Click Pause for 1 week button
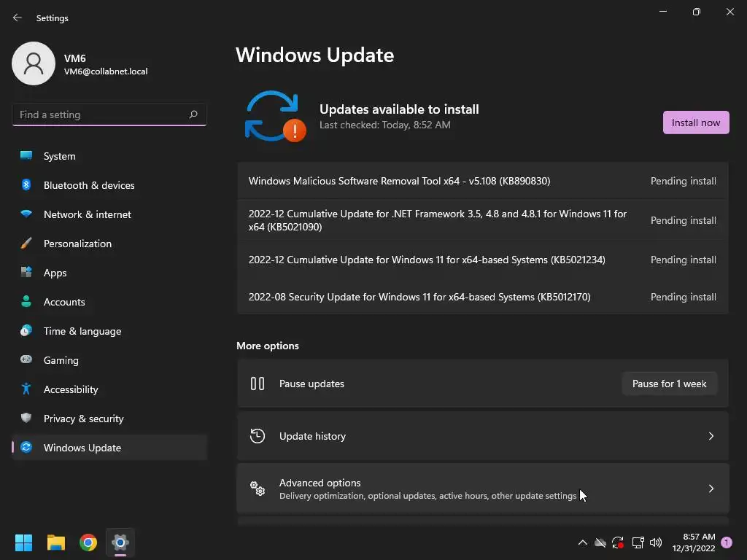The image size is (747, 560). [x=669, y=384]
